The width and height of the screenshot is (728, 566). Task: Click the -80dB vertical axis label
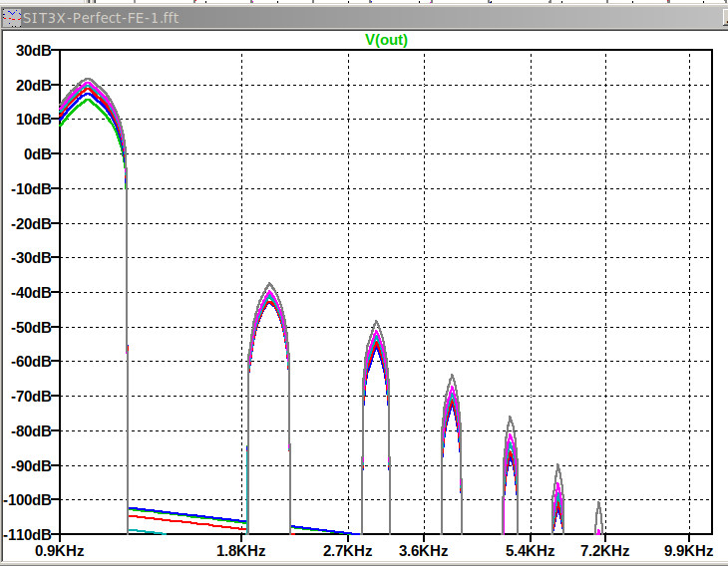click(x=31, y=431)
